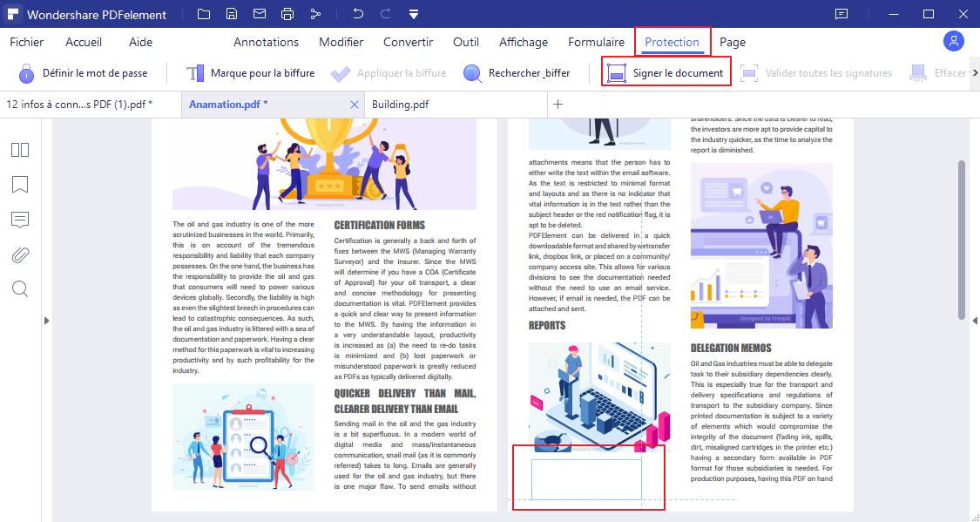This screenshot has height=522, width=980.
Task: Open the feedback message icon in title bar
Action: pyautogui.click(x=841, y=14)
